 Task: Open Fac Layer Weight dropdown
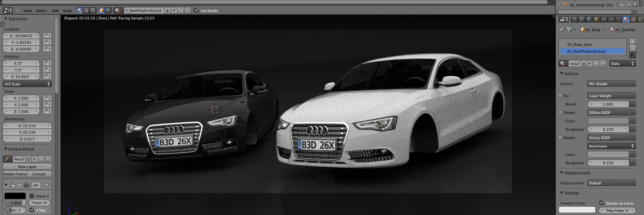click(611, 96)
